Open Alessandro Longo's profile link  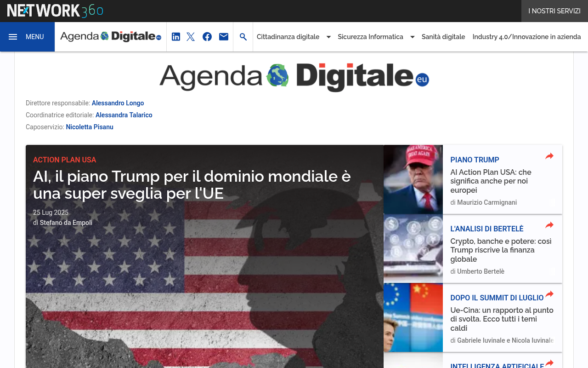click(118, 103)
